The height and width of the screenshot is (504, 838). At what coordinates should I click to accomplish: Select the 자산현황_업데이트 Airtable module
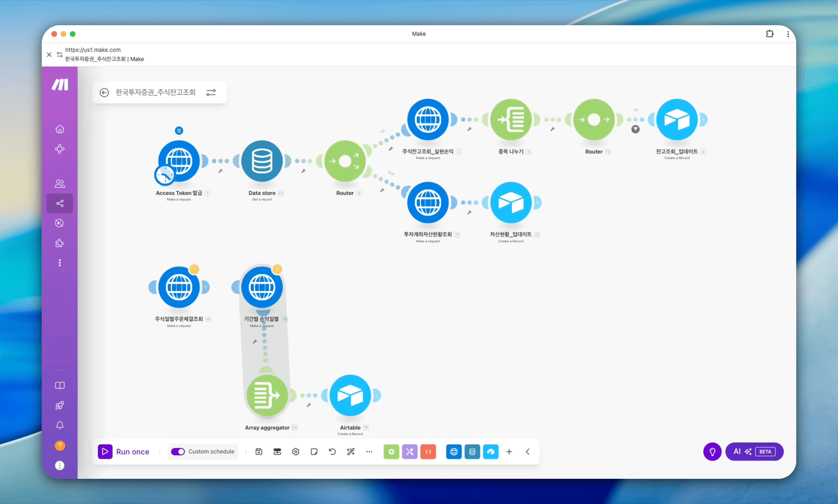tap(511, 203)
